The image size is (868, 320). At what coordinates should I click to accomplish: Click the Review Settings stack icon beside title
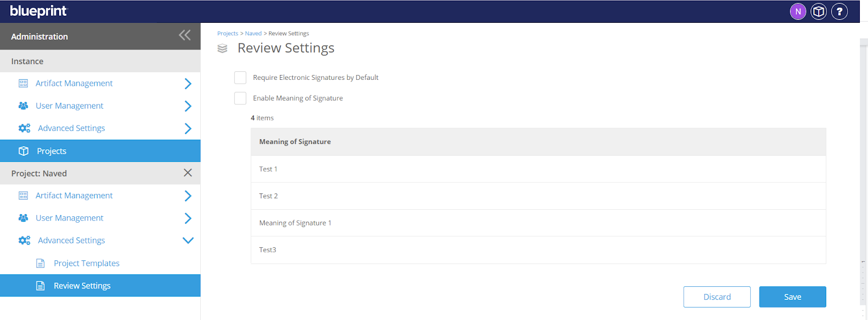coord(222,48)
